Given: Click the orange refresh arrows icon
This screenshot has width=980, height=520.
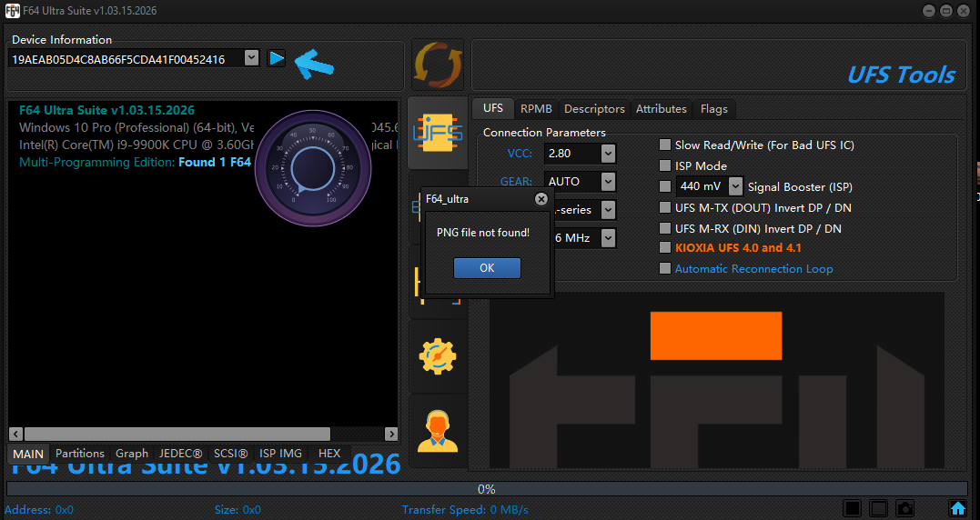Looking at the screenshot, I should click(x=438, y=65).
